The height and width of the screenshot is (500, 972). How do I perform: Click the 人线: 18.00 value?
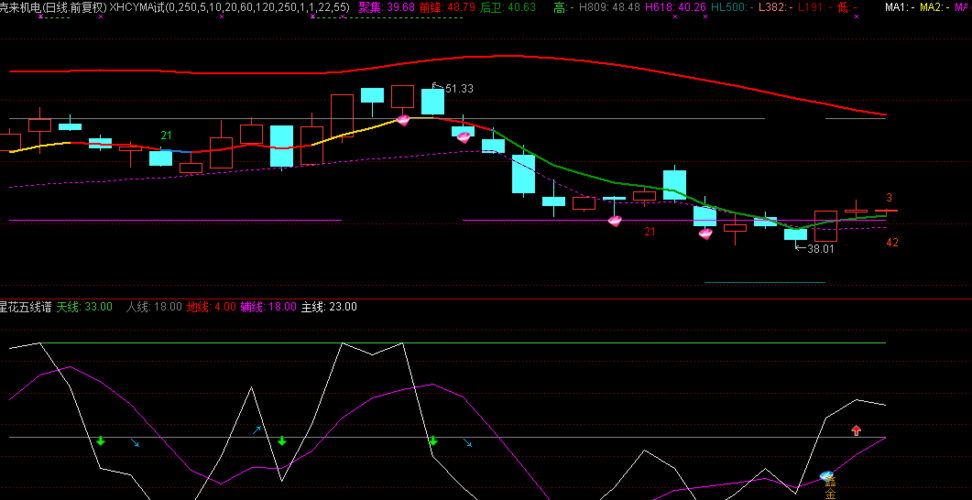coord(154,307)
